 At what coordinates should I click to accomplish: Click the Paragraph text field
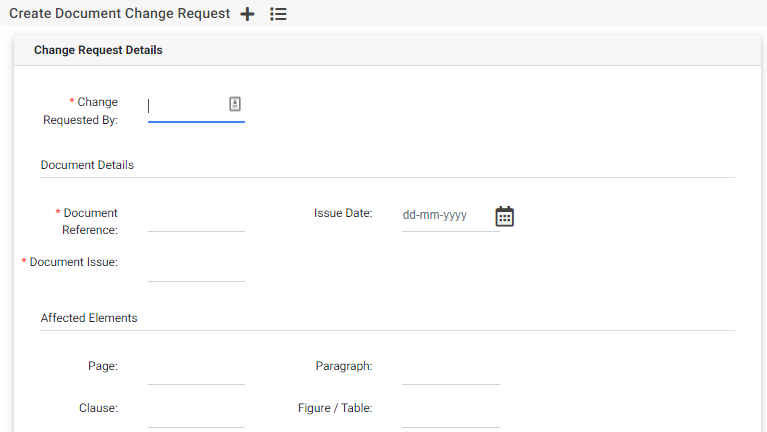(450, 371)
